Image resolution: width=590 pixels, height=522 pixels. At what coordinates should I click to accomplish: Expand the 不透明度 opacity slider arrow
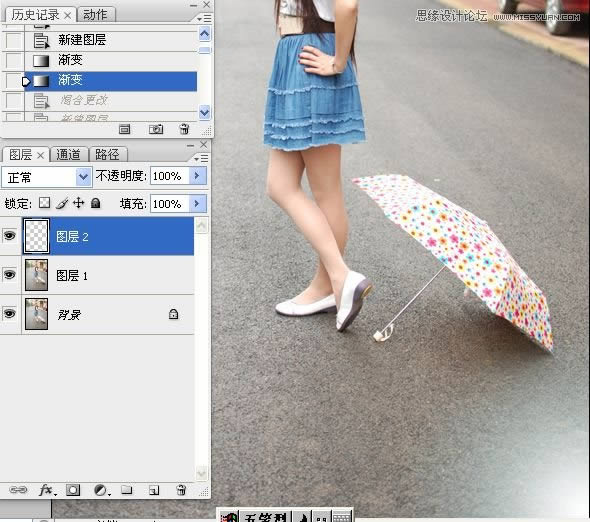point(197,176)
